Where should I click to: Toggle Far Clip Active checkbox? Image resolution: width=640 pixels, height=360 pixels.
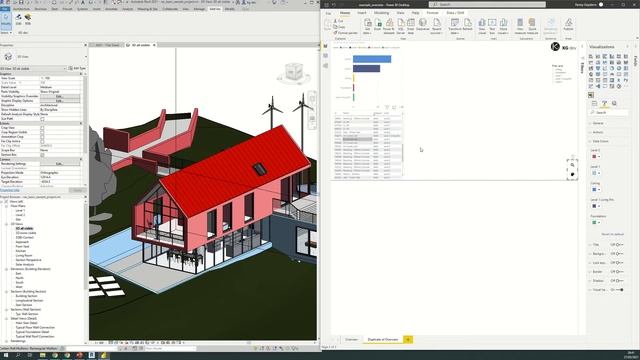pos(42,141)
